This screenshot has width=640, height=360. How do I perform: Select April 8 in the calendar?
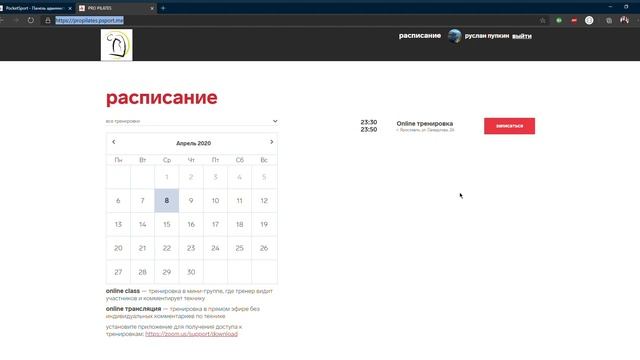coord(167,200)
